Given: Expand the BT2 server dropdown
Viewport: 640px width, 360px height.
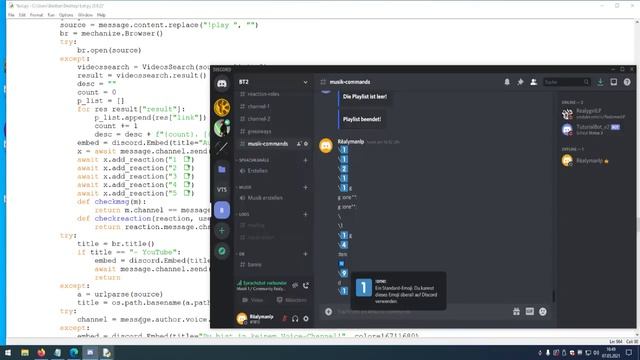Looking at the screenshot, I should [305, 82].
